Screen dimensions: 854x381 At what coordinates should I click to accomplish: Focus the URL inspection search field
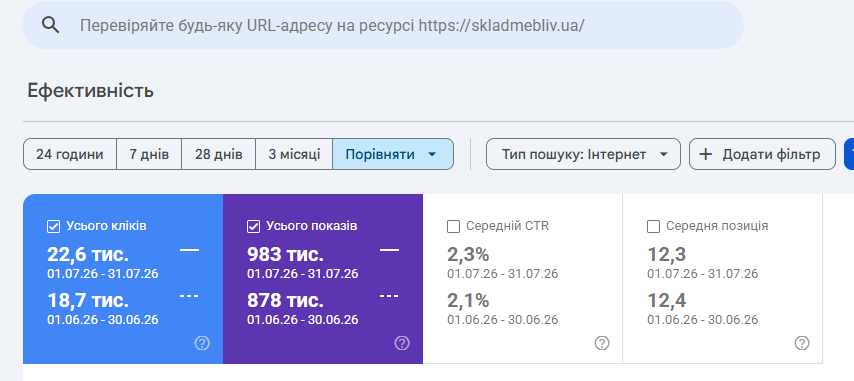coord(383,25)
